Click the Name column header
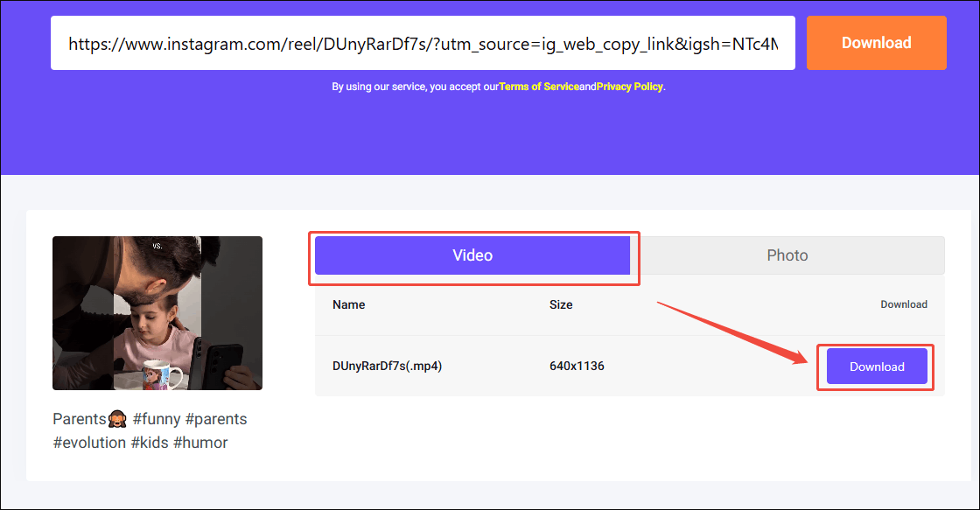This screenshot has width=980, height=510. pyautogui.click(x=348, y=304)
